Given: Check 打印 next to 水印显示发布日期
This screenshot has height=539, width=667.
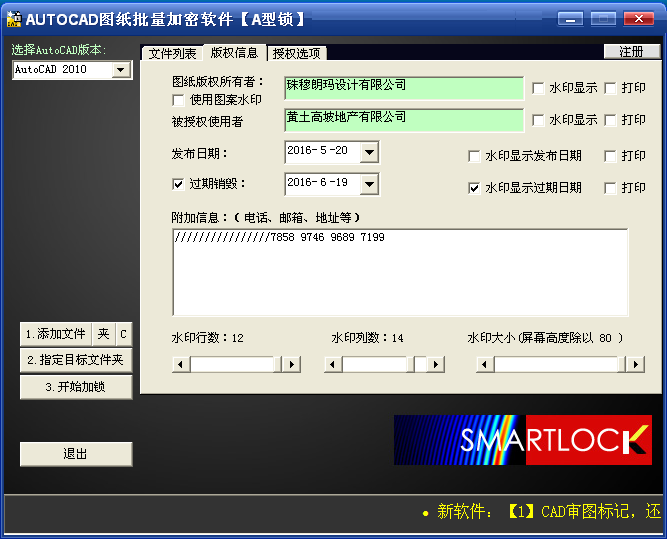Looking at the screenshot, I should point(610,156).
